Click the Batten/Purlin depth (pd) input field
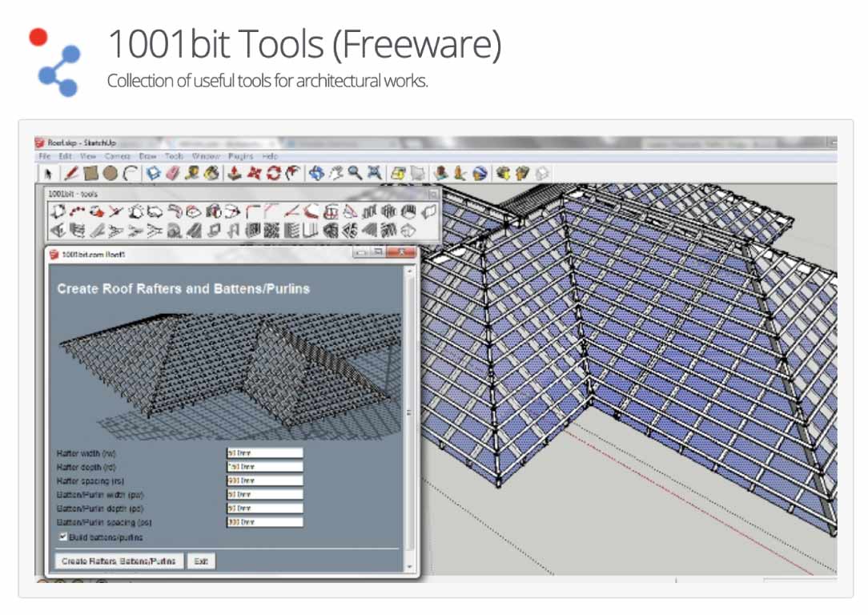The width and height of the screenshot is (868, 615). coord(264,508)
